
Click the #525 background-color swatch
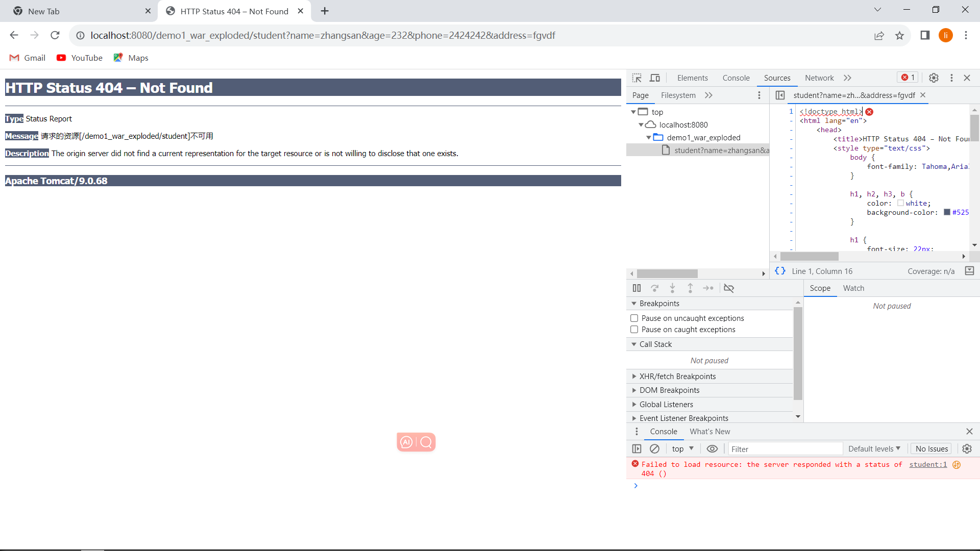click(947, 213)
